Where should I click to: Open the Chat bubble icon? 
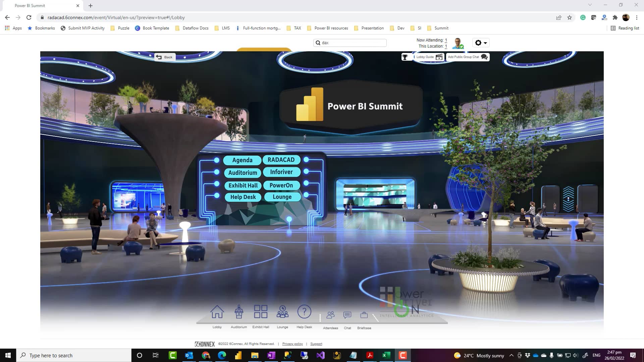[x=347, y=315]
